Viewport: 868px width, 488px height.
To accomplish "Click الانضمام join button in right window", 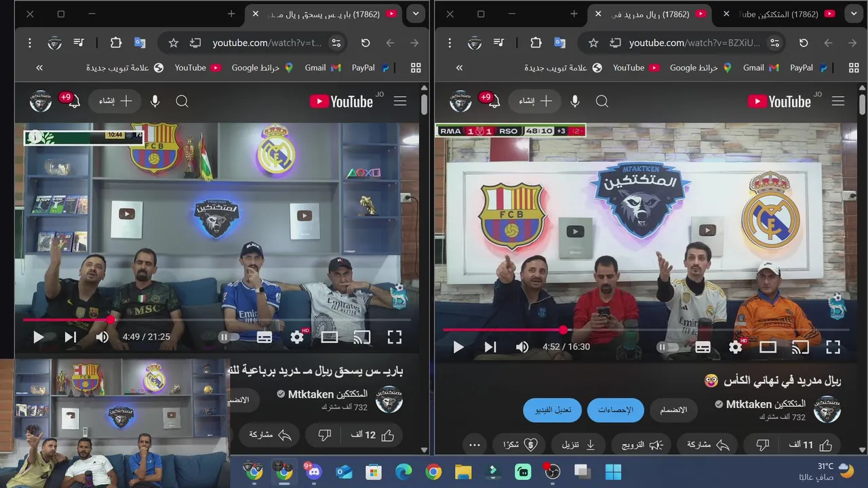I will 673,410.
